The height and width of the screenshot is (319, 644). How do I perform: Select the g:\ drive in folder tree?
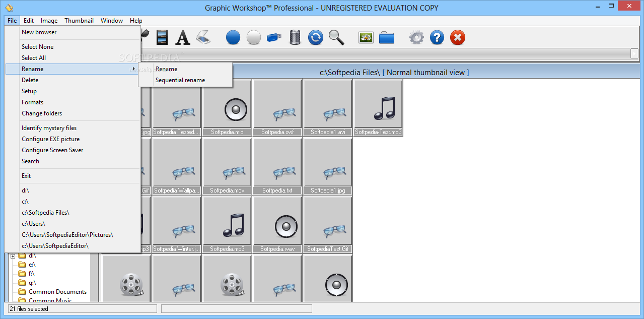pyautogui.click(x=32, y=283)
